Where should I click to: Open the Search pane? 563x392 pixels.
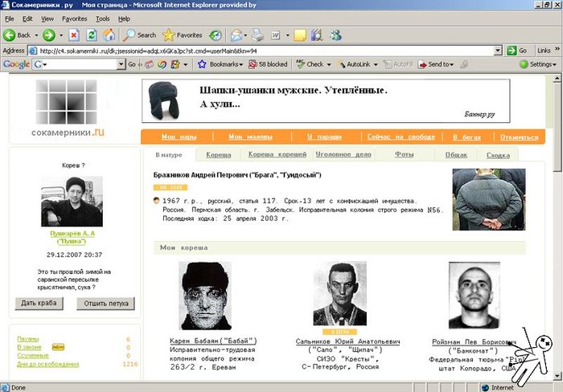140,35
